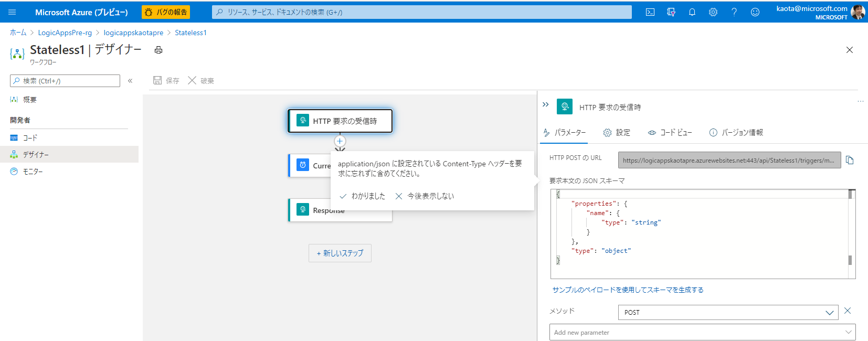
Task: Collapse the left navigation menu
Action: [130, 81]
